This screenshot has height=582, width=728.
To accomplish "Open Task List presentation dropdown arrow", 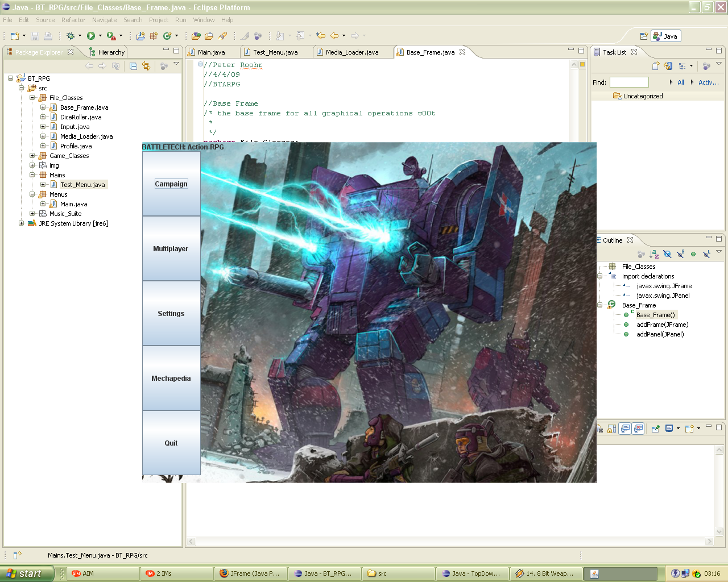I will tap(692, 66).
